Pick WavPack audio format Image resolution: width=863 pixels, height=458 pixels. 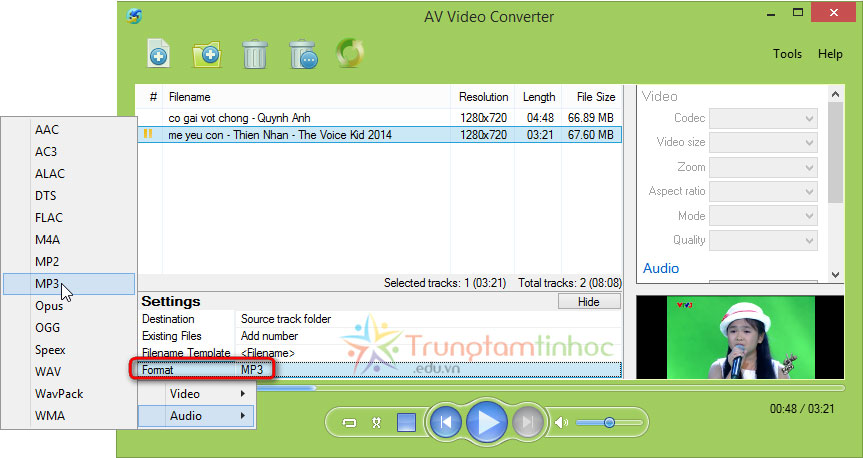69,394
